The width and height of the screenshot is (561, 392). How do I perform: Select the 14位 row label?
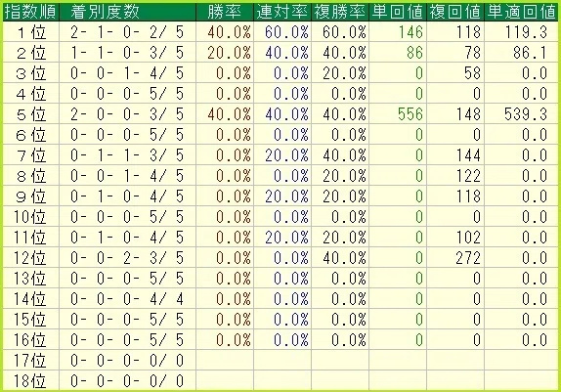point(30,299)
